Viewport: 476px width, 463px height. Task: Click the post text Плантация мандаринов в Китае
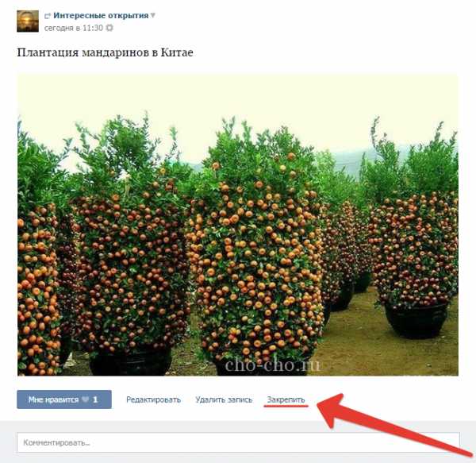[105, 52]
